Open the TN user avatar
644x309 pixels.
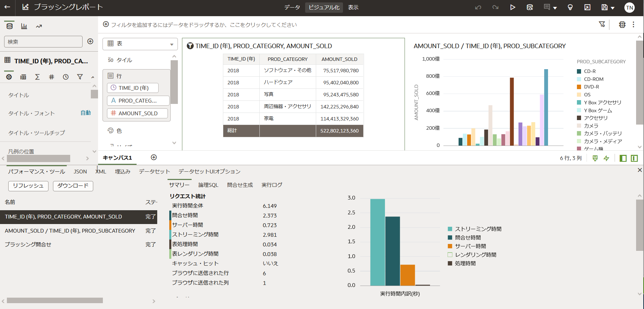click(630, 8)
